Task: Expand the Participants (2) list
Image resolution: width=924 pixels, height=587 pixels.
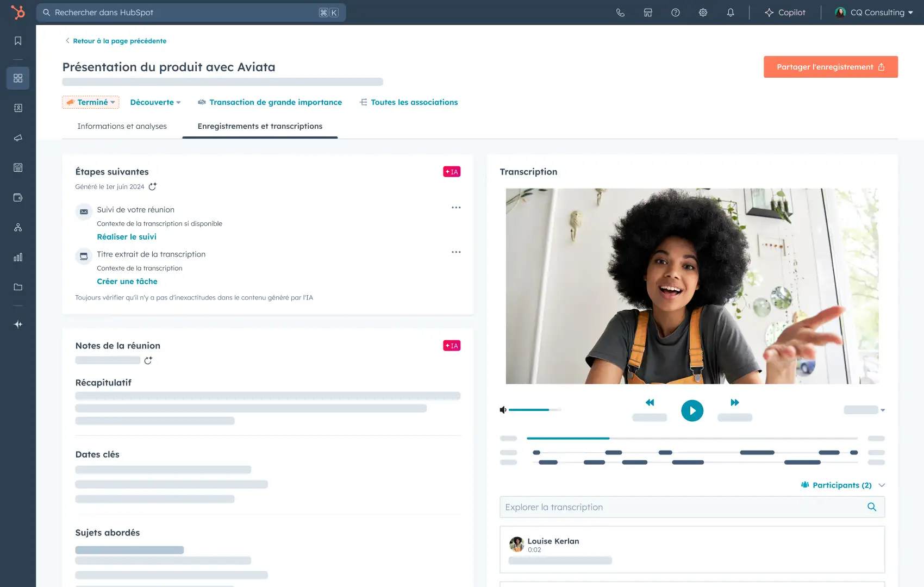Action: (842, 485)
